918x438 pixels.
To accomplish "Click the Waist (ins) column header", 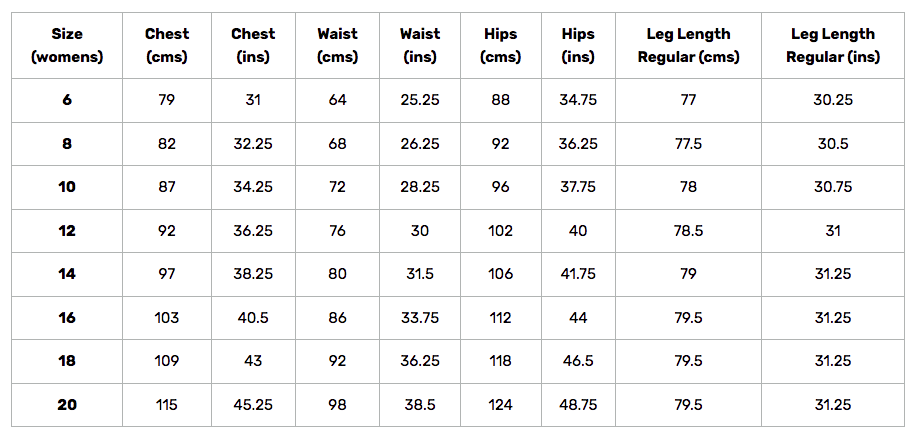I will pyautogui.click(x=420, y=46).
